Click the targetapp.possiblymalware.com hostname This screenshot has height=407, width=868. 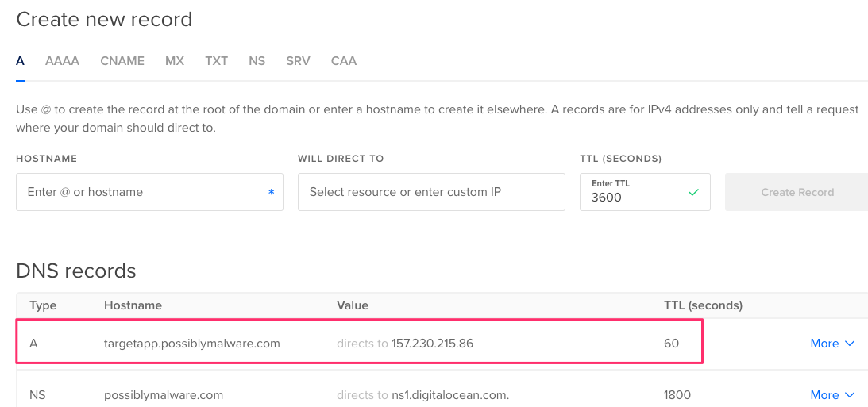click(192, 344)
